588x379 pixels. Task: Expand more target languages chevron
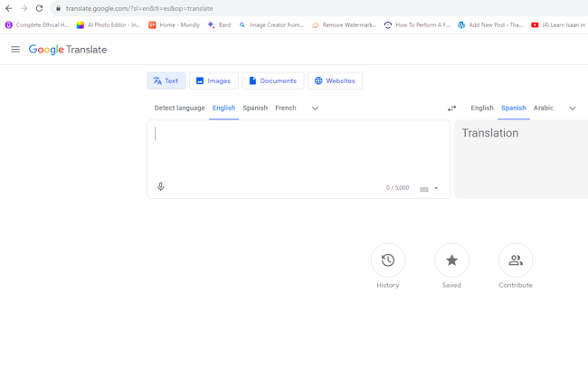pos(573,109)
